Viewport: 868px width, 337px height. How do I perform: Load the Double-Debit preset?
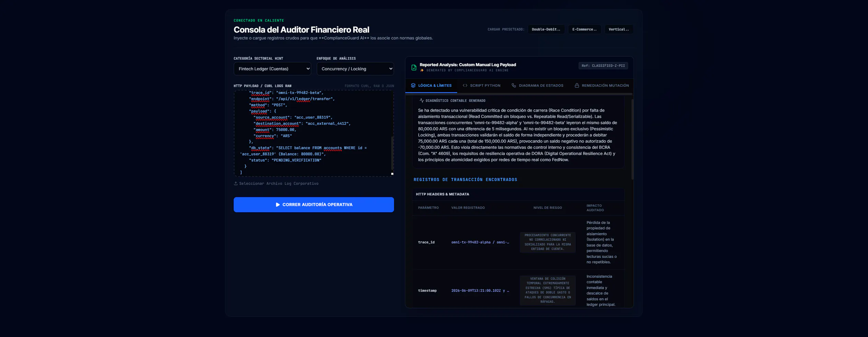point(546,29)
